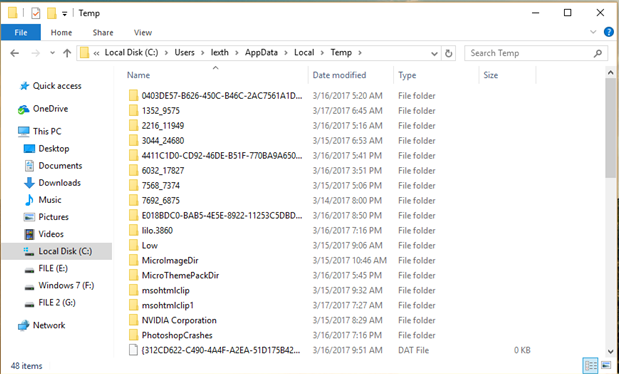Click scrollbar up arrow in file list
Image resolution: width=619 pixels, height=374 pixels.
tap(610, 73)
